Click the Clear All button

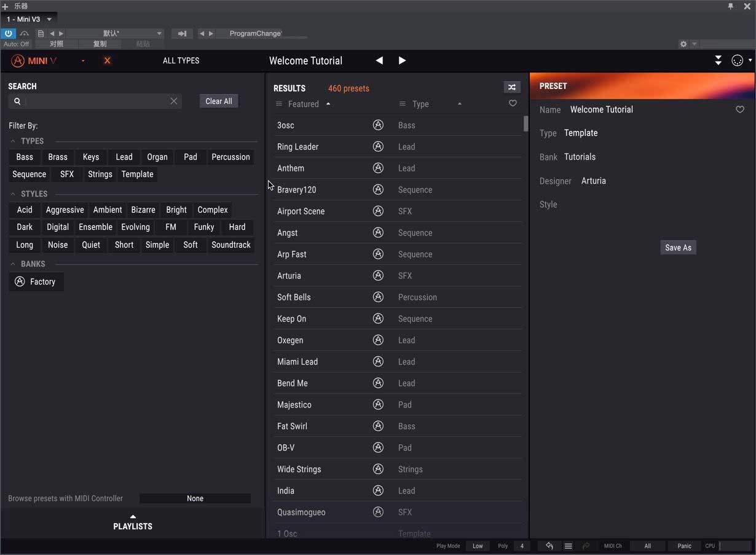pos(219,101)
